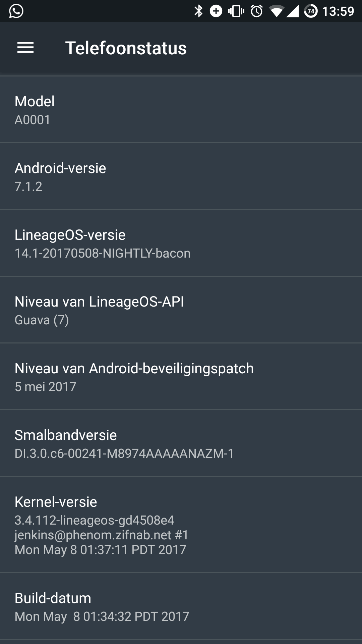This screenshot has height=644, width=362.
Task: Tap the Bluetooth status icon
Action: (198, 11)
